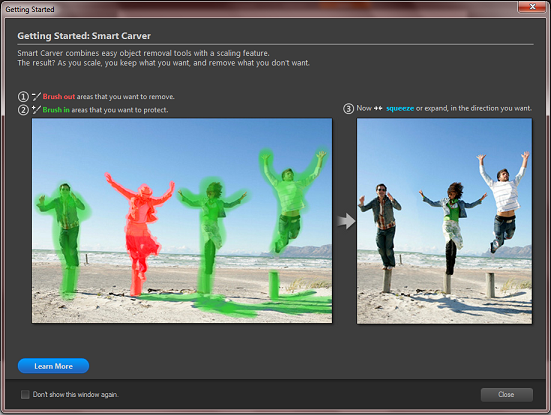The height and width of the screenshot is (415, 551).
Task: Click the green Brush in label
Action: [x=56, y=110]
